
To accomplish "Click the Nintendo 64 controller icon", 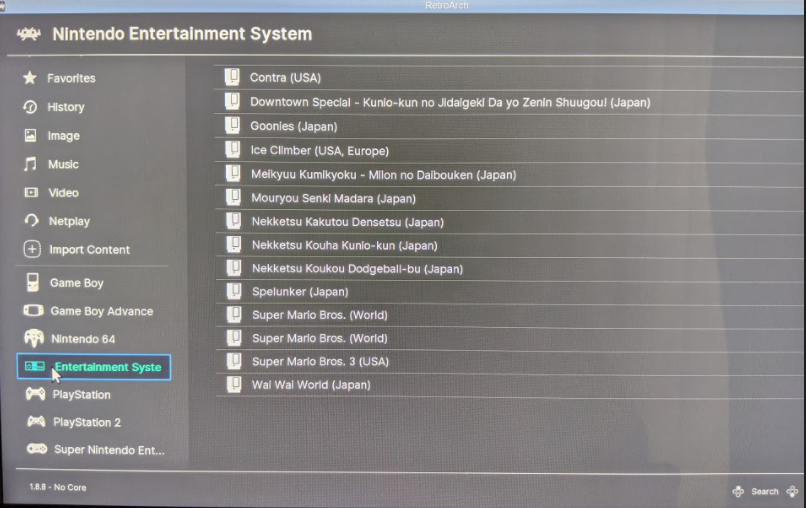I will (34, 338).
